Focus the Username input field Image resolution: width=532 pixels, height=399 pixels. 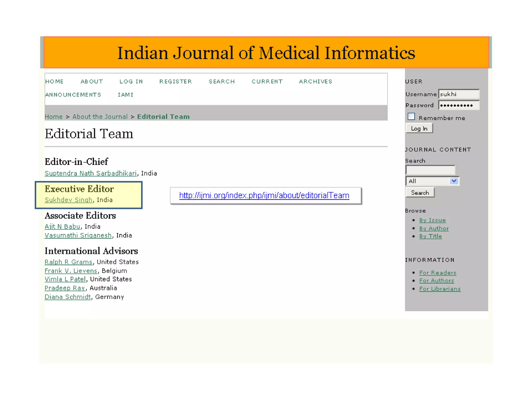tap(458, 94)
